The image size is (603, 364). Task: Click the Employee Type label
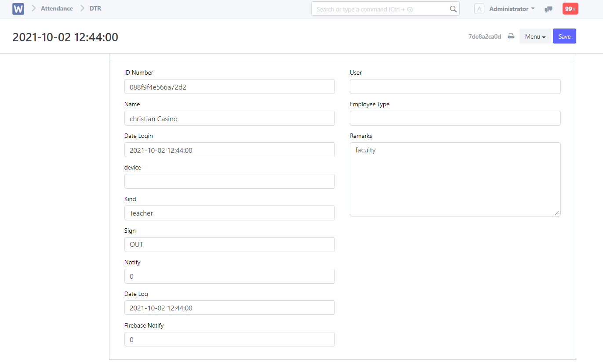pos(370,104)
